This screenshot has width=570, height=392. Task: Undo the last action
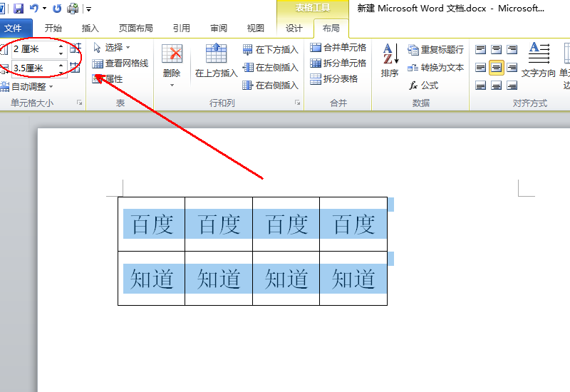[34, 8]
